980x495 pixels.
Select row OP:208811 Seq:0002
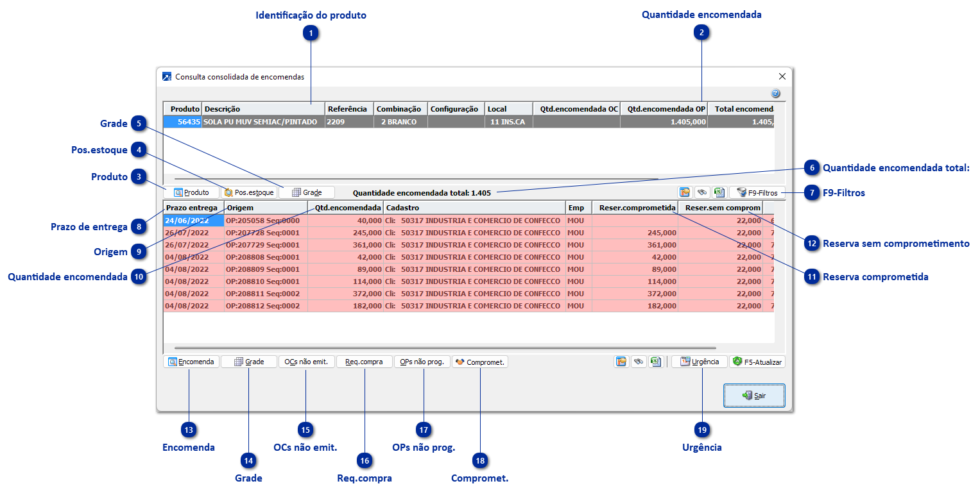(469, 294)
